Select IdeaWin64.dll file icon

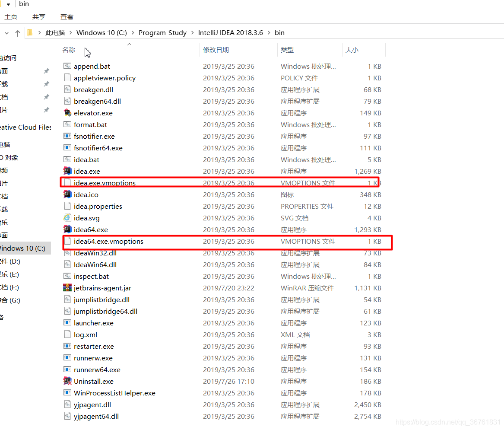click(67, 264)
